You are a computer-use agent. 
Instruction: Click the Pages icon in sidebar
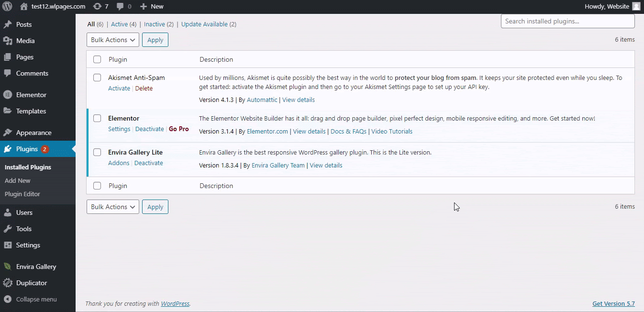(x=7, y=57)
